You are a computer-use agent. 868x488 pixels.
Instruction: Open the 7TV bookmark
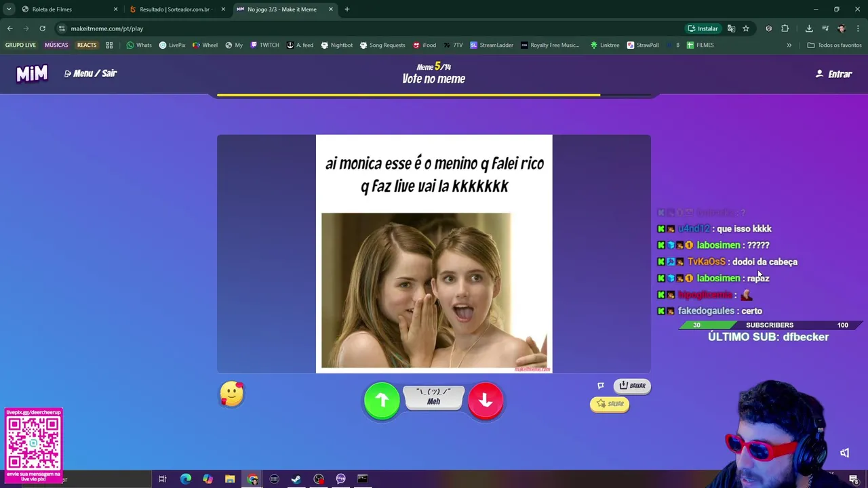point(453,45)
